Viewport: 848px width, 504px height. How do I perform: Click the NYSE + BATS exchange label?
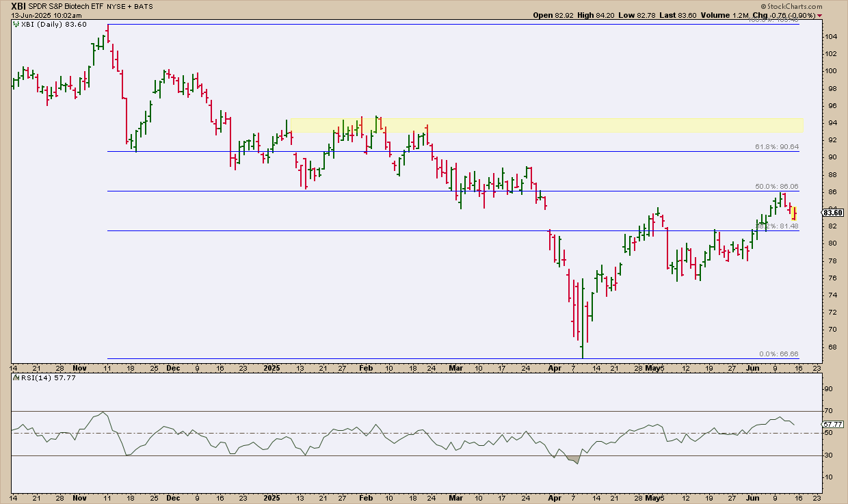[x=129, y=6]
